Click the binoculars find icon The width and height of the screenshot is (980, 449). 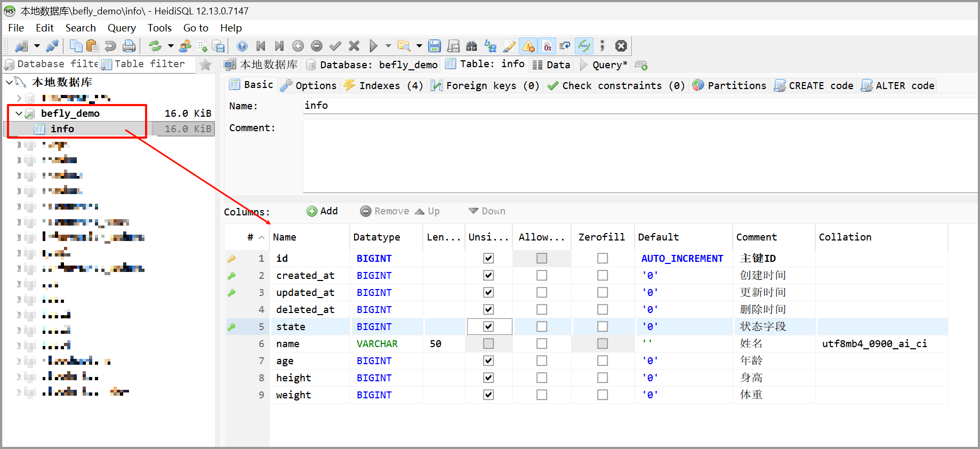coord(471,46)
